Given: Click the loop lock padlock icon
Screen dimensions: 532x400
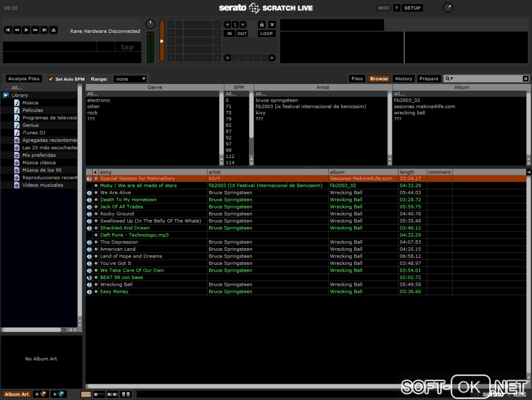Looking at the screenshot, I should tap(262, 25).
